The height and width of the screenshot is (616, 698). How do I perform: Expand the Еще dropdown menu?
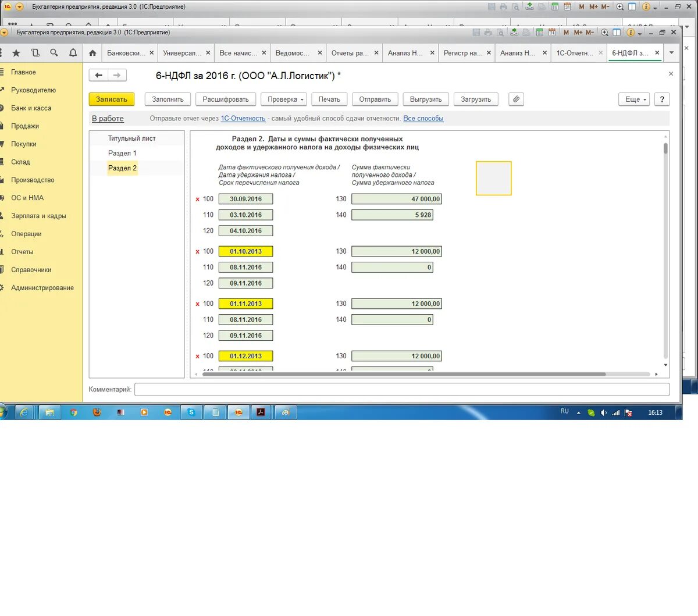point(633,99)
